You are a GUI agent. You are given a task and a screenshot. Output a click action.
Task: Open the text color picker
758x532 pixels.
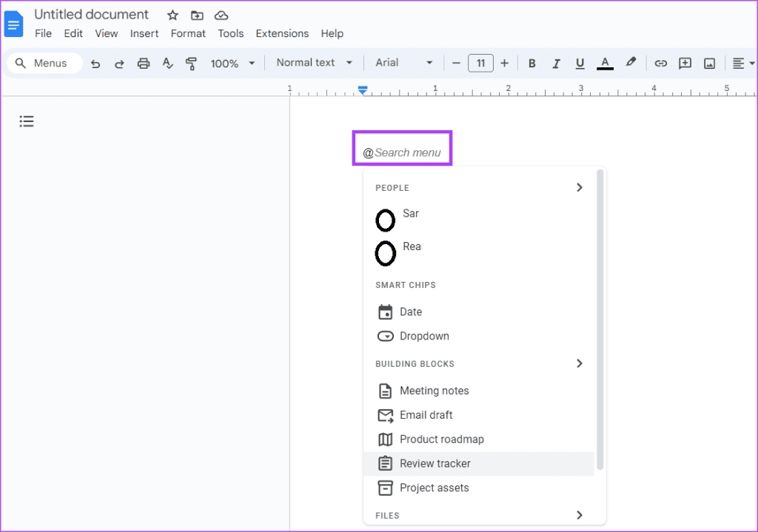605,64
